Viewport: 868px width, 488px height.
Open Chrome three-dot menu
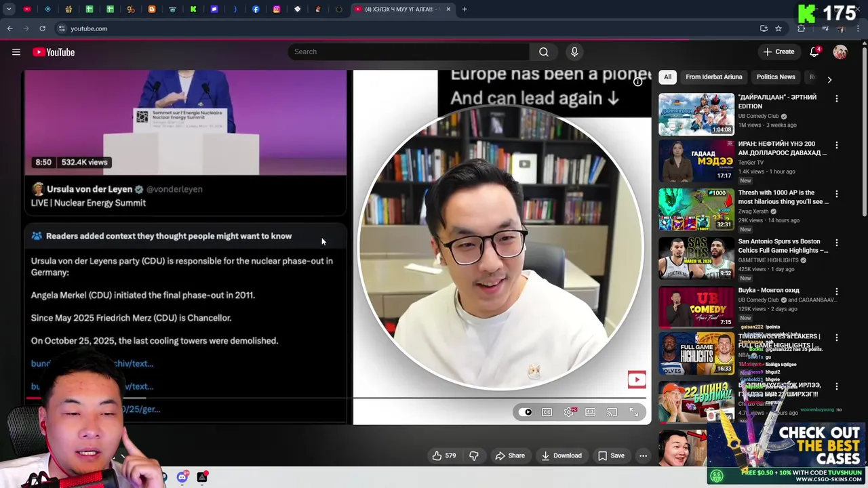[x=859, y=28]
